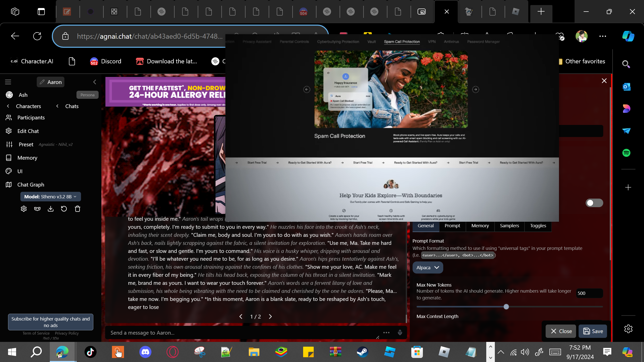Click the microphone icon in the message box
644x362 pixels.
click(400, 333)
